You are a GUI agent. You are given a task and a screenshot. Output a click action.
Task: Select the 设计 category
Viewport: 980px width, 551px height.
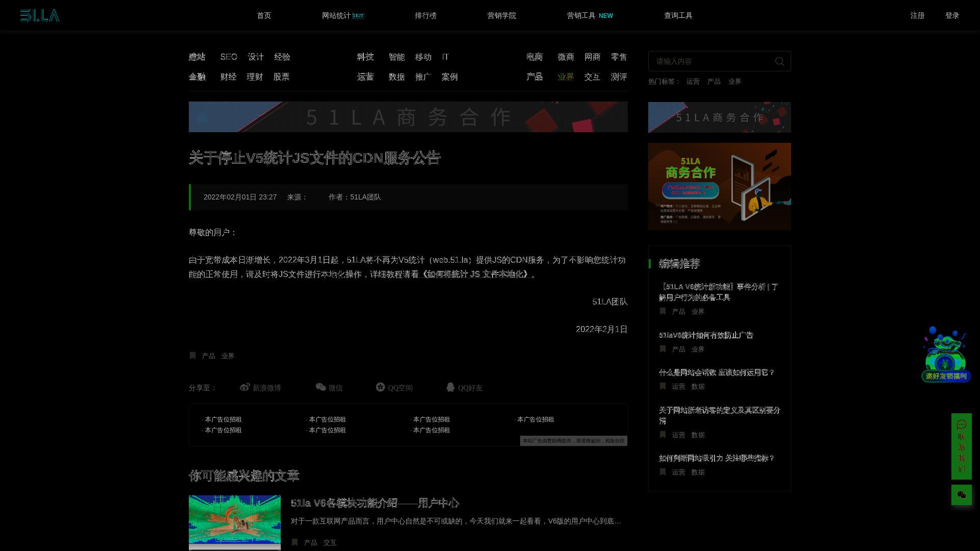click(256, 57)
